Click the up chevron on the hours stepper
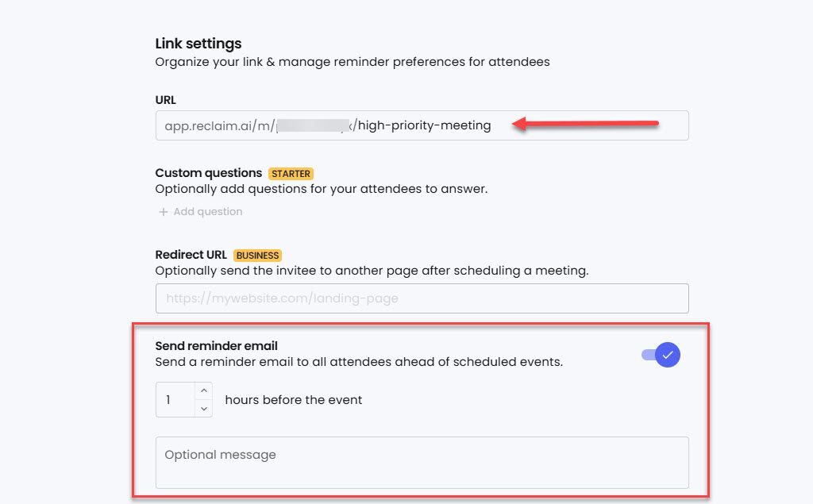Image resolution: width=813 pixels, height=504 pixels. (x=202, y=392)
